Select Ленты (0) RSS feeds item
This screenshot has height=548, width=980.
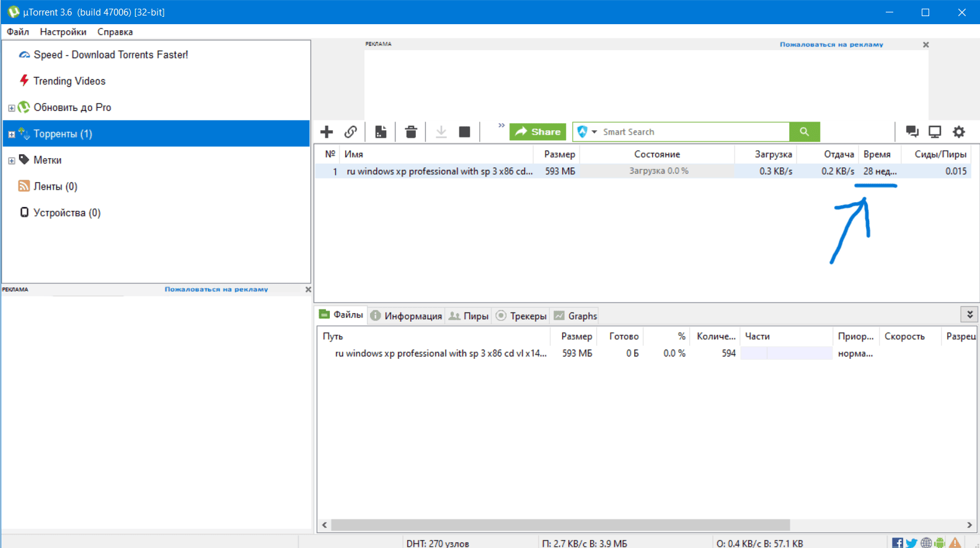coord(55,187)
